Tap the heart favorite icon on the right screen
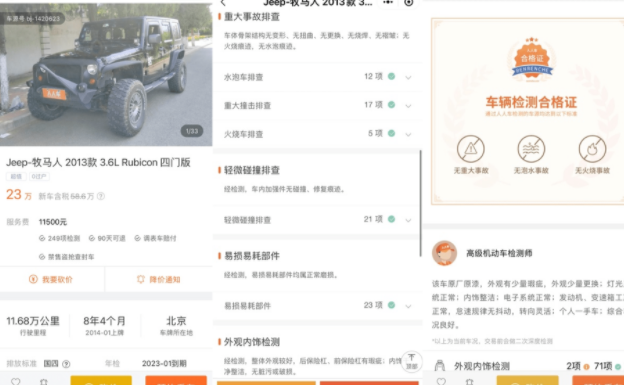The height and width of the screenshot is (385, 624). coord(441,381)
